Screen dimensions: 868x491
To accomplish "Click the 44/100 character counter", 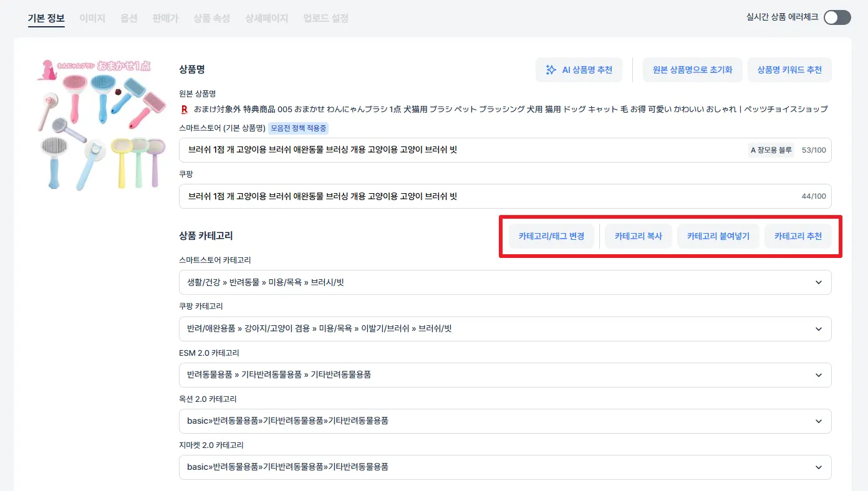I will click(x=814, y=196).
